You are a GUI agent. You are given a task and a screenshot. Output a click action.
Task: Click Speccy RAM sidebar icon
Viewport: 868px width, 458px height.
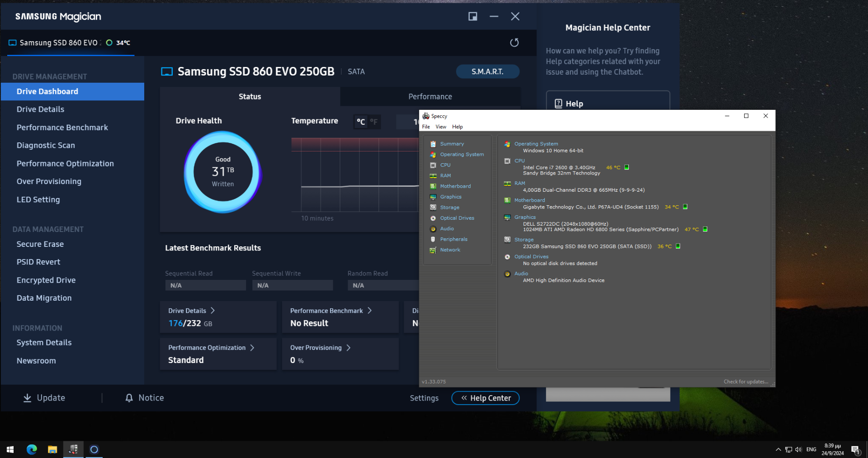click(x=433, y=175)
